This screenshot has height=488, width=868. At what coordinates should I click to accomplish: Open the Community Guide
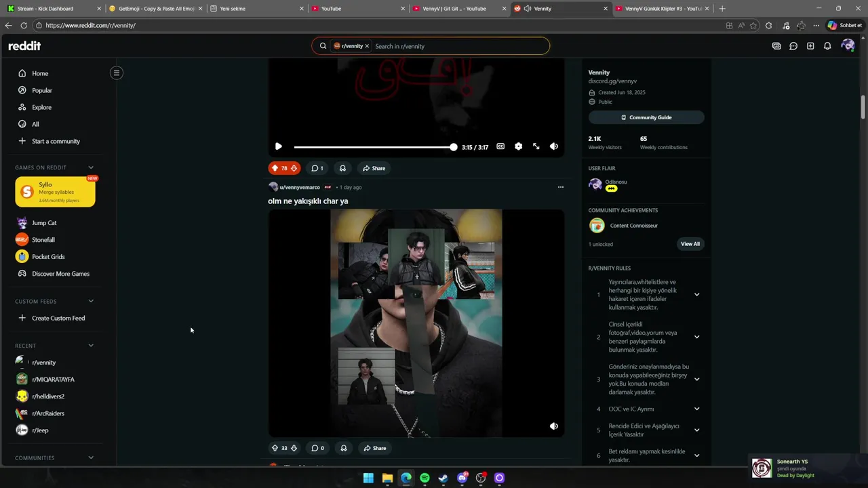pos(646,117)
